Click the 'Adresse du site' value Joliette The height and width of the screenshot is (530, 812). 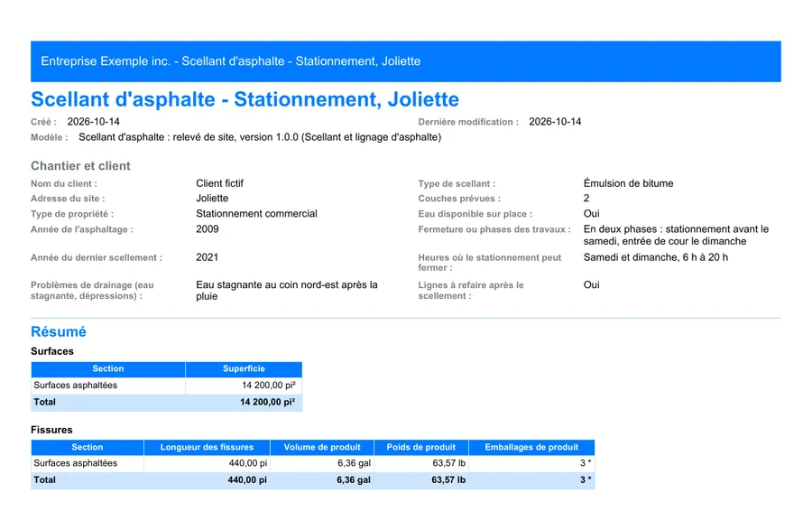212,199
